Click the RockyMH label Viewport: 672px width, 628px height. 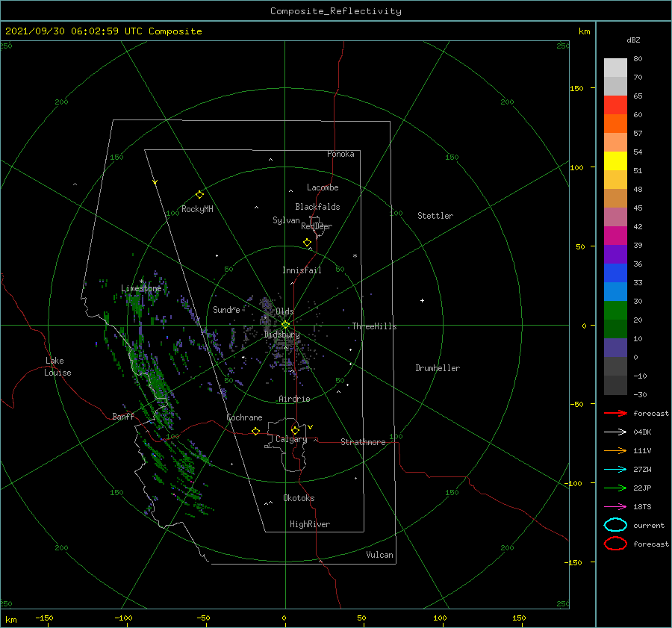[197, 209]
